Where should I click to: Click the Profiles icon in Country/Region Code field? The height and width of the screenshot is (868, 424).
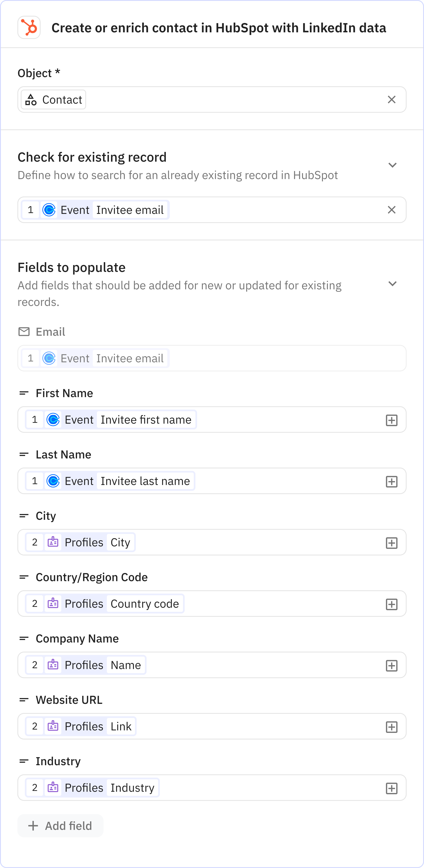(x=53, y=604)
